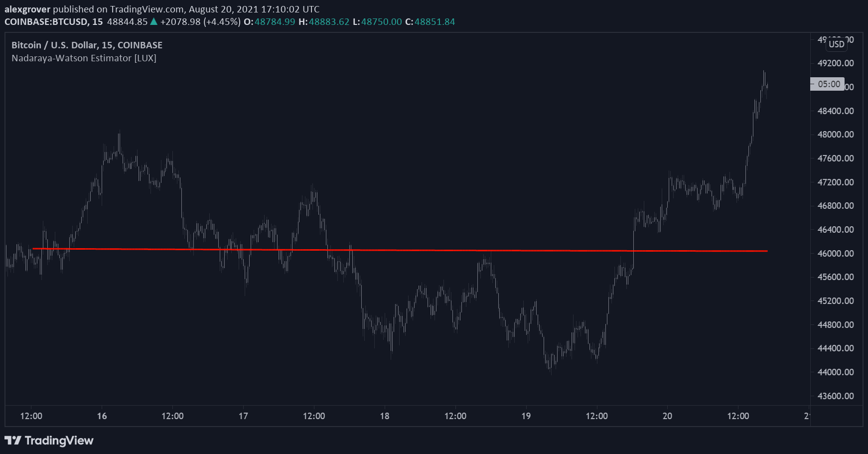The image size is (868, 454).
Task: Click the alexgrover author name
Action: pos(27,9)
